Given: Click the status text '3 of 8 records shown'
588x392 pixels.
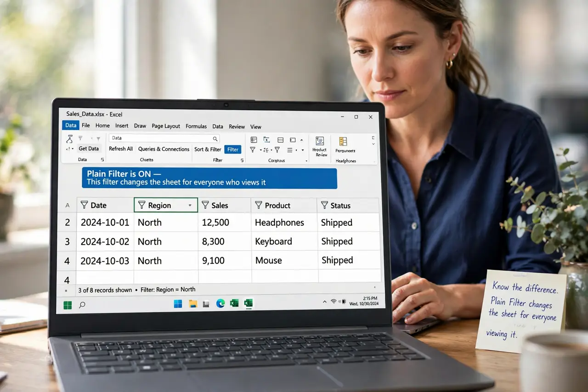Looking at the screenshot, I should (105, 290).
